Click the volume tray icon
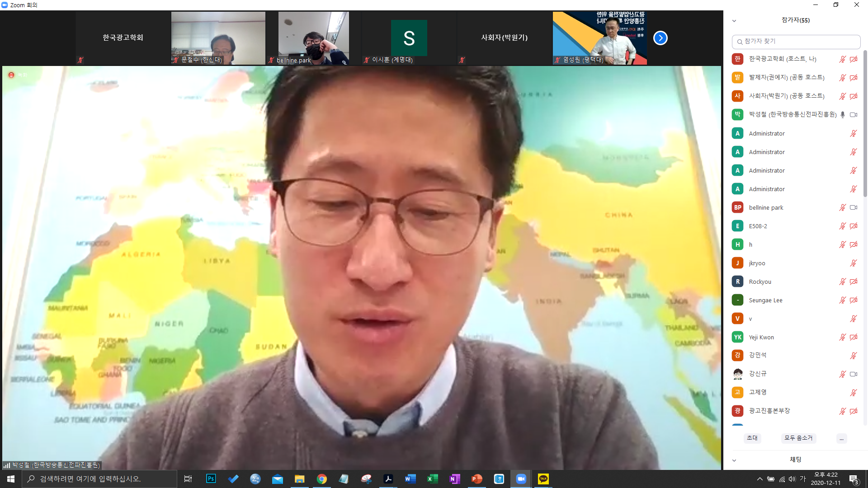 click(792, 479)
